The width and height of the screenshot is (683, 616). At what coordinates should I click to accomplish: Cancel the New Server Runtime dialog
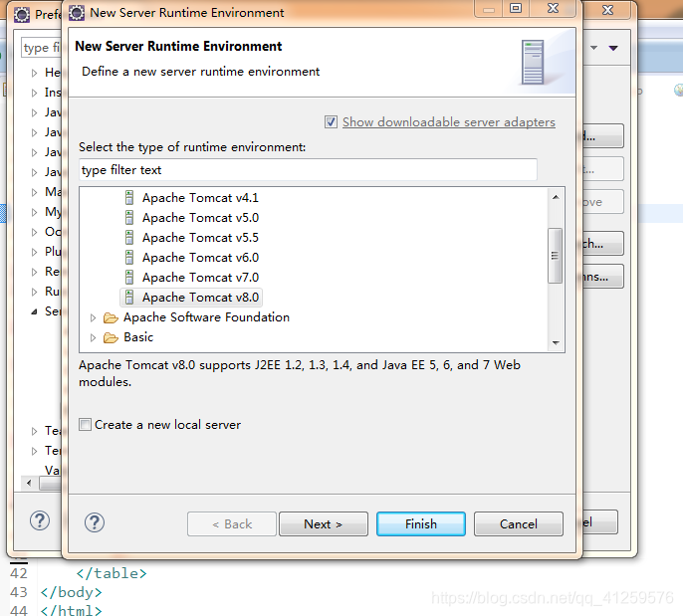tap(519, 523)
